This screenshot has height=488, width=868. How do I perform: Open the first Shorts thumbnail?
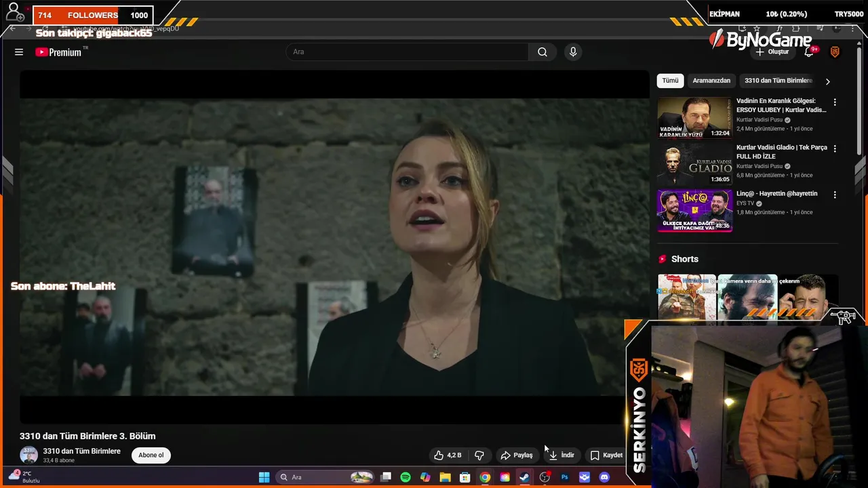(687, 297)
